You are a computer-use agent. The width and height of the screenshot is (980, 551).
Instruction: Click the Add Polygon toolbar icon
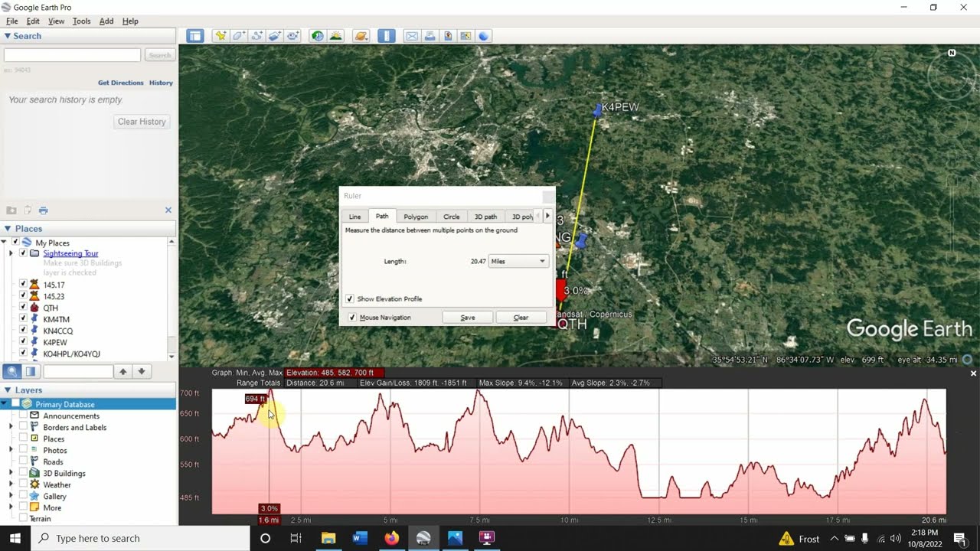239,36
